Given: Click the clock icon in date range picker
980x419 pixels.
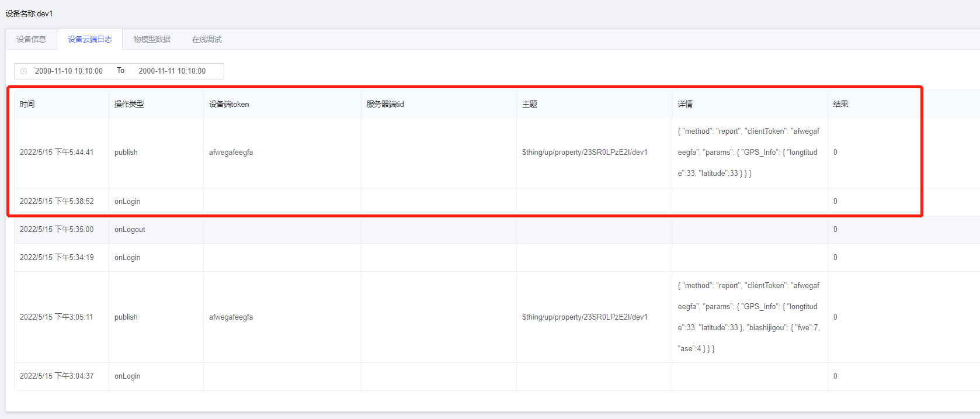Looking at the screenshot, I should 24,71.
